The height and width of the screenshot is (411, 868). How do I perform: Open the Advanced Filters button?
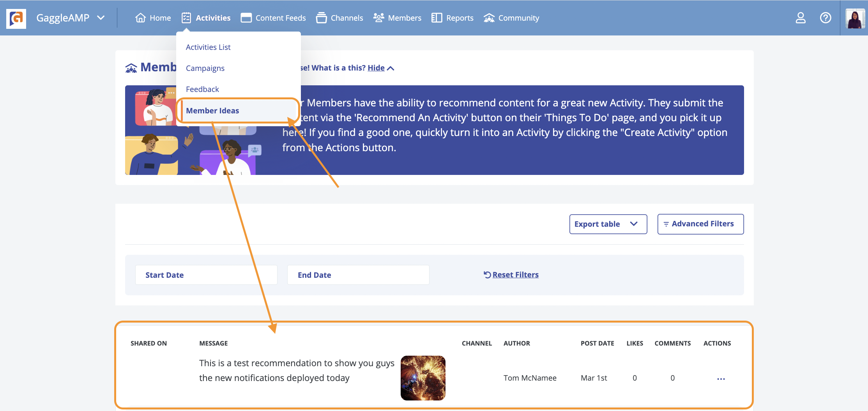tap(700, 224)
